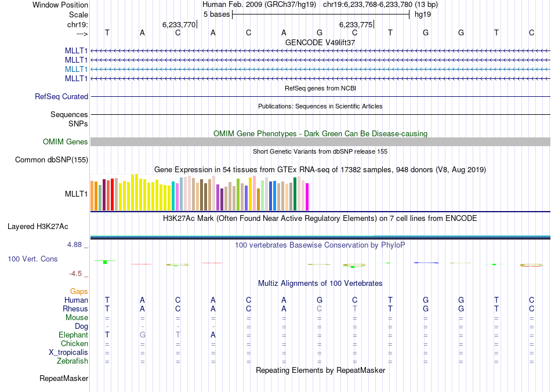
Task: Click the Mouse species label
Action: tap(77, 318)
